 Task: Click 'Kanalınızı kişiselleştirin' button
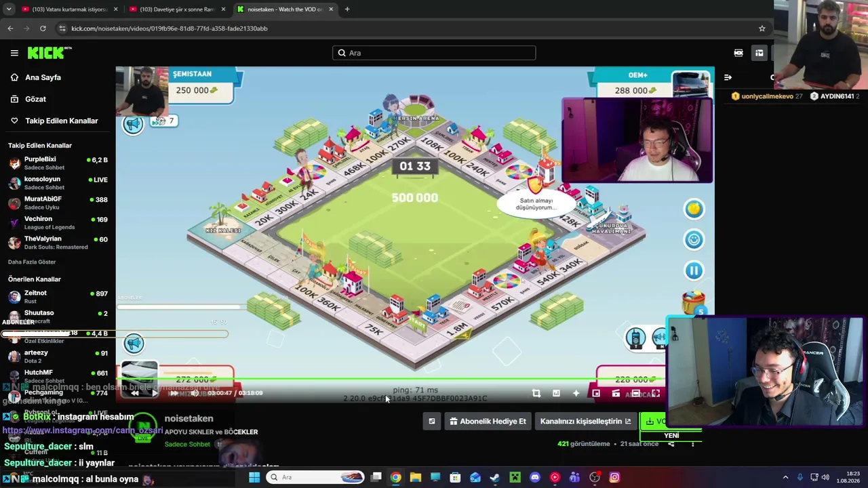(586, 422)
